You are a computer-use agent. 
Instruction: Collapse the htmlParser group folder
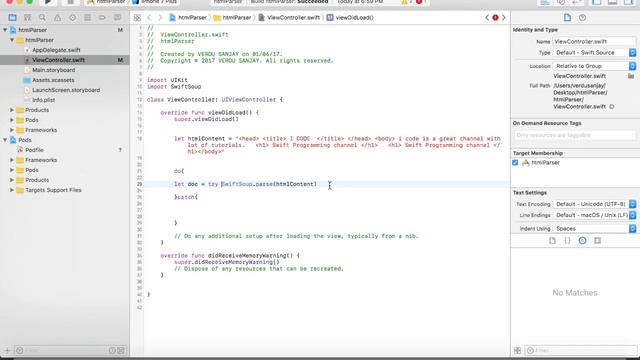12,40
